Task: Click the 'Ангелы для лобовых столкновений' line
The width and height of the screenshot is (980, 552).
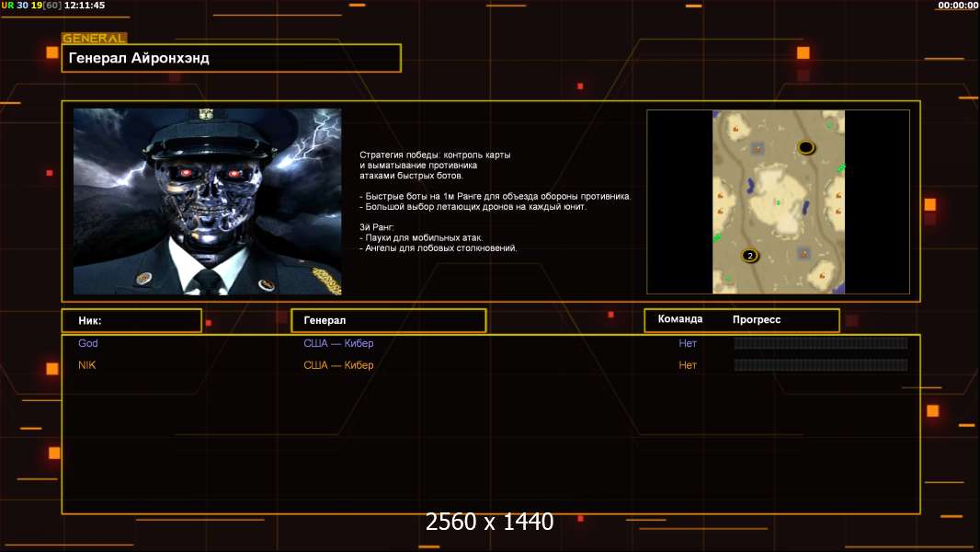Action: click(x=439, y=248)
